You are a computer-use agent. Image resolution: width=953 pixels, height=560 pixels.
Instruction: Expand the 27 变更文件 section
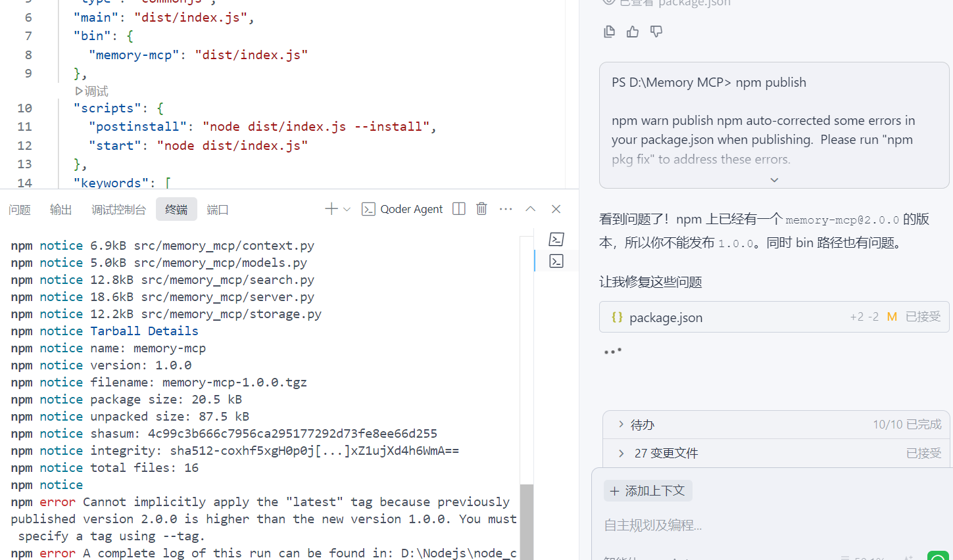point(621,453)
